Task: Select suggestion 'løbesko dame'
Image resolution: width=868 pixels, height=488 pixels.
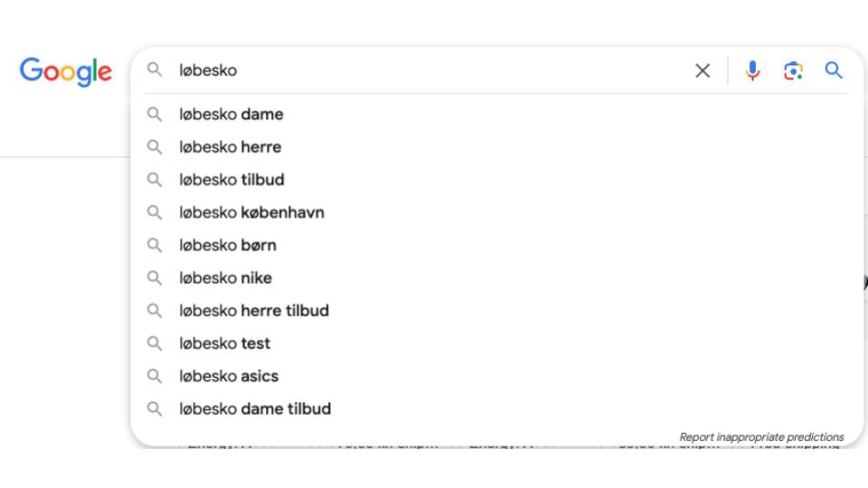Action: click(497, 115)
